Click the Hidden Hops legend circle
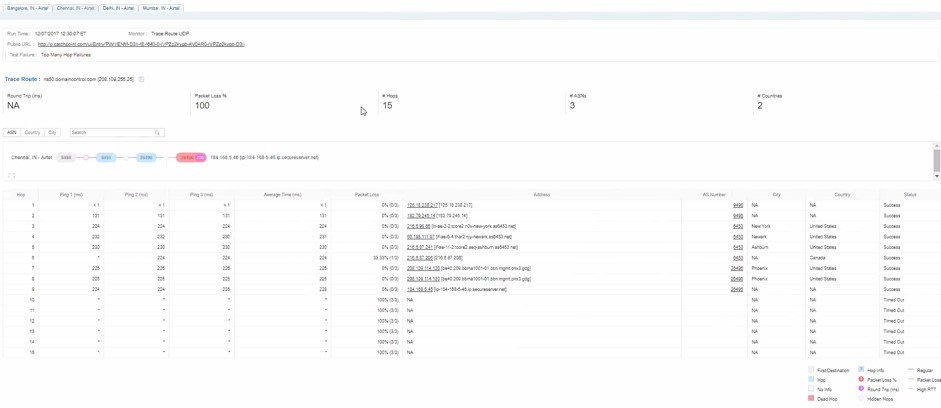Viewport: 941px width, 408px height. [x=861, y=399]
